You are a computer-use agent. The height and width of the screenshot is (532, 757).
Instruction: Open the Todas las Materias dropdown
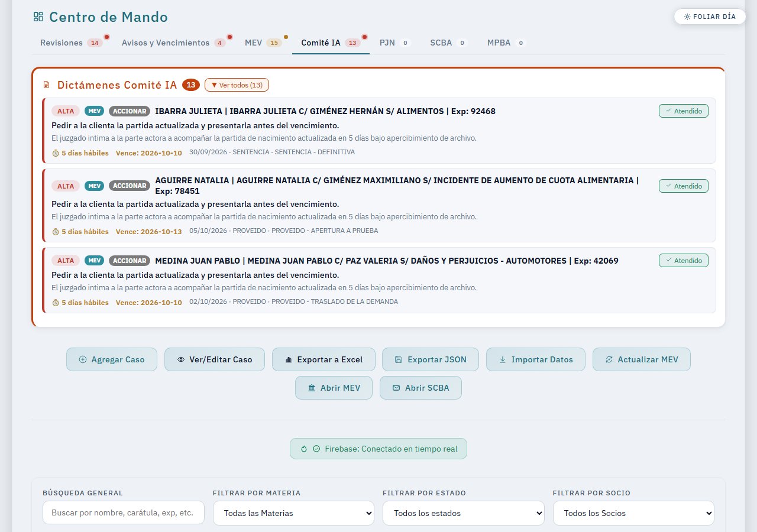293,513
